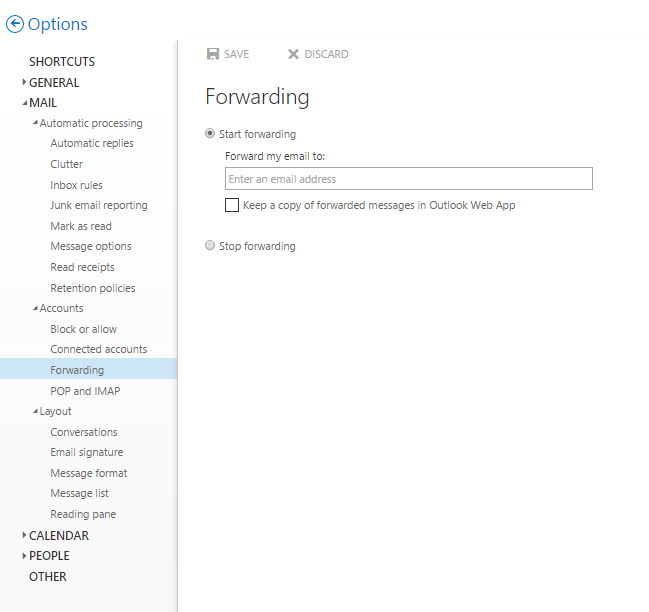
Task: Collapse the Accounts group
Action: tap(35, 308)
